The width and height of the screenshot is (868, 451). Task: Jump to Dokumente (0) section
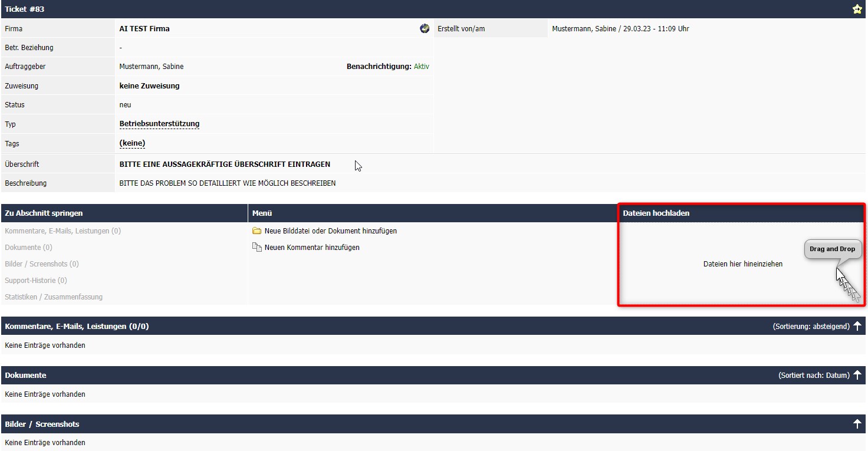28,248
